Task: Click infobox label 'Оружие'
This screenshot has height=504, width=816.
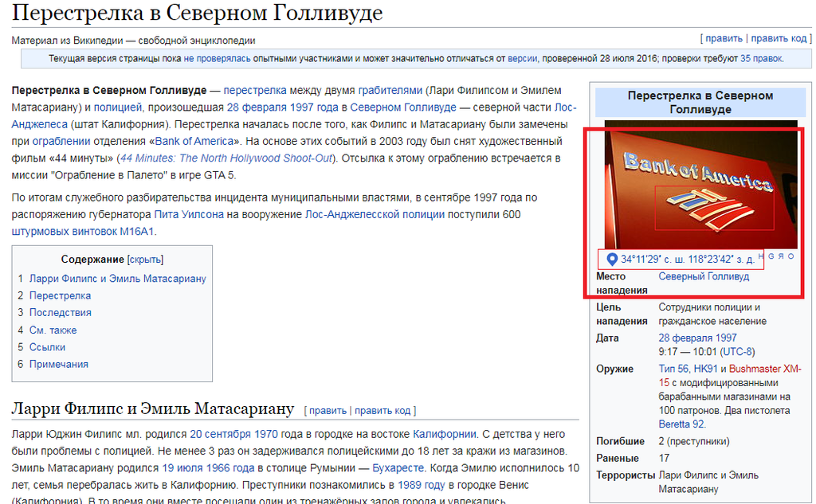Action: 614,369
